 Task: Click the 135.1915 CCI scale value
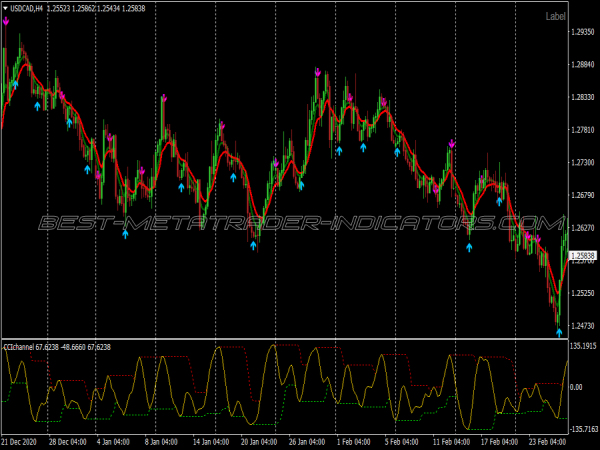(583, 346)
